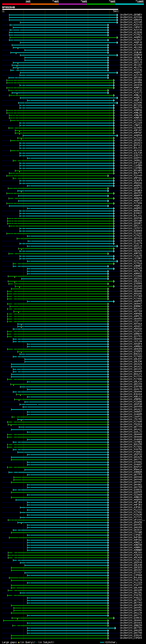
Task: Select the UniRef100_Q41449 label
Action: point(131,286)
